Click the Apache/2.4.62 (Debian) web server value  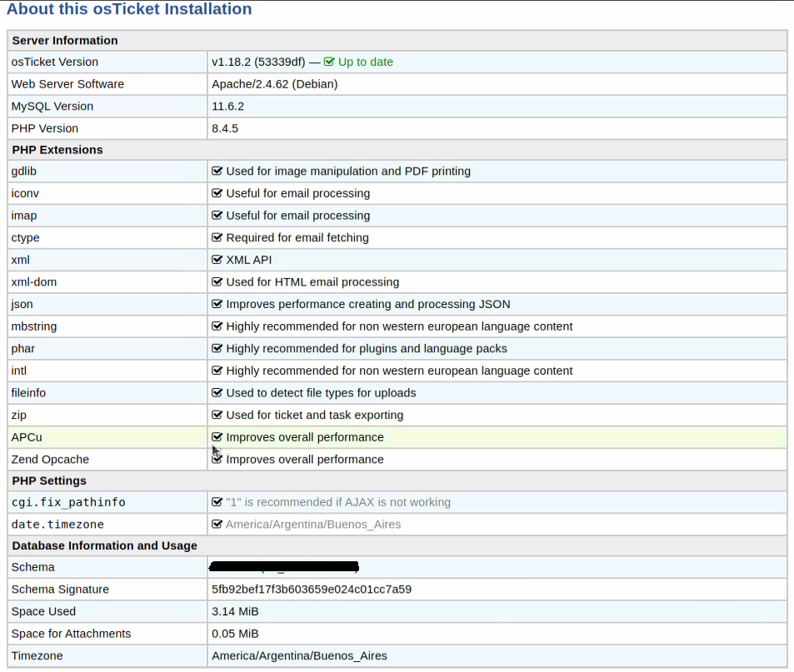point(274,84)
